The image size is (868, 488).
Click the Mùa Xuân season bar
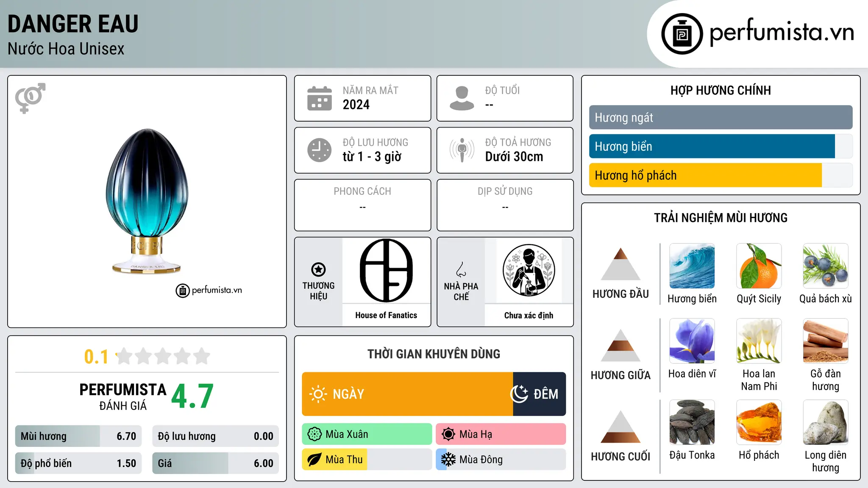point(367,434)
